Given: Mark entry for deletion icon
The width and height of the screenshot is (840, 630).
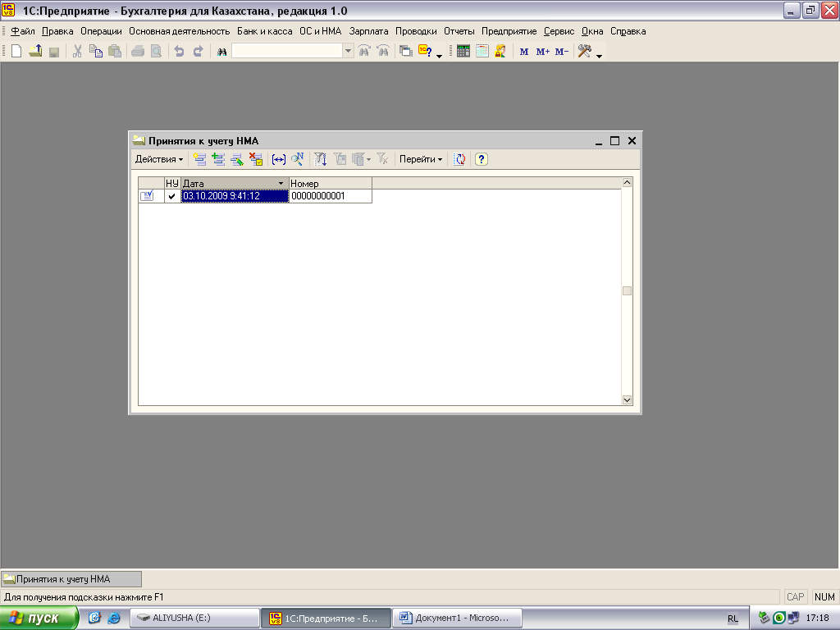Looking at the screenshot, I should [x=256, y=159].
